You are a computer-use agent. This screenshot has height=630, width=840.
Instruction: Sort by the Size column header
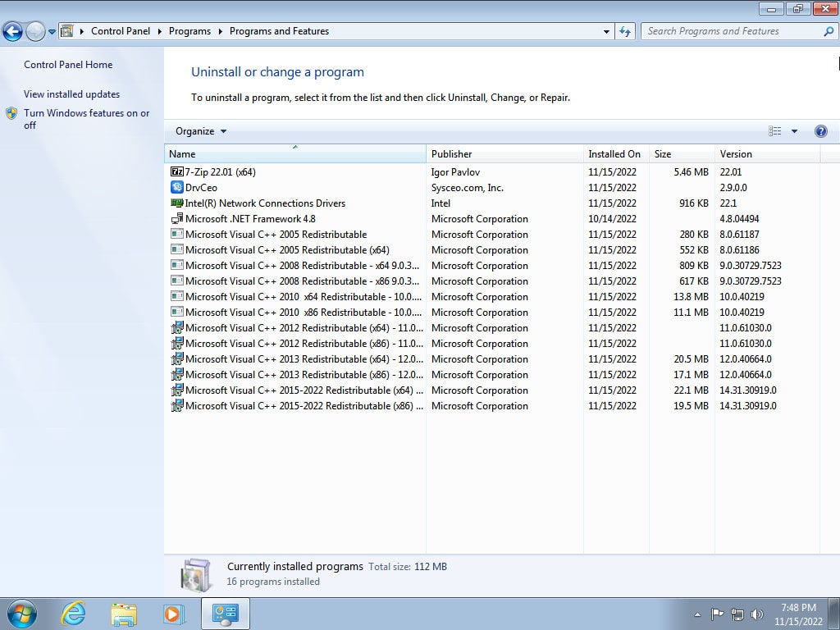(682, 153)
